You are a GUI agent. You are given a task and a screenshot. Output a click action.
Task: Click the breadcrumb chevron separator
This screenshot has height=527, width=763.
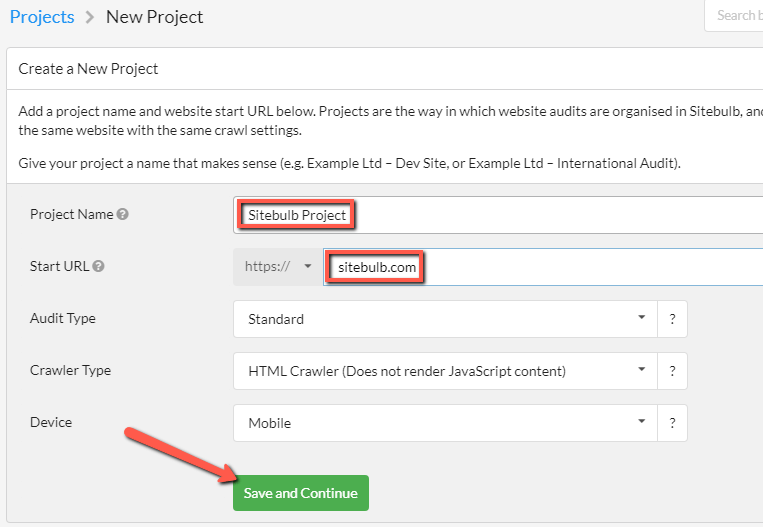tap(90, 18)
